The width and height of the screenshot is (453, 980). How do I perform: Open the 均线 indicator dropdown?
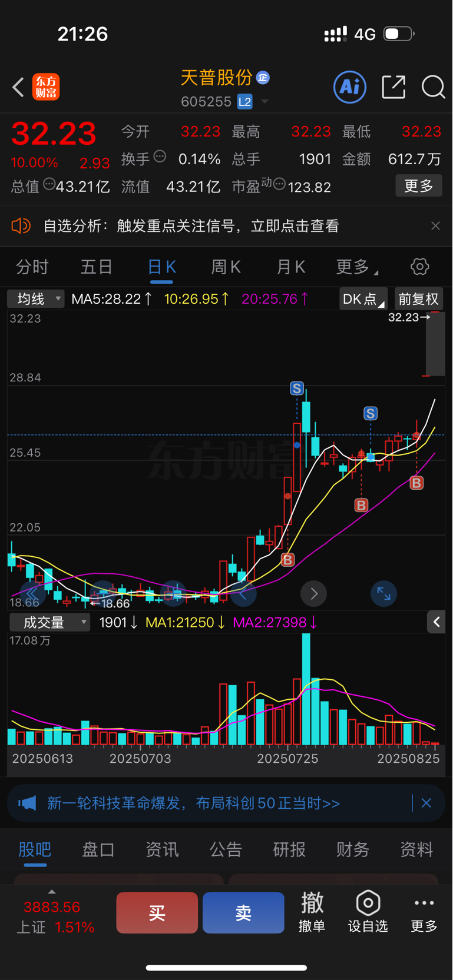[x=35, y=299]
